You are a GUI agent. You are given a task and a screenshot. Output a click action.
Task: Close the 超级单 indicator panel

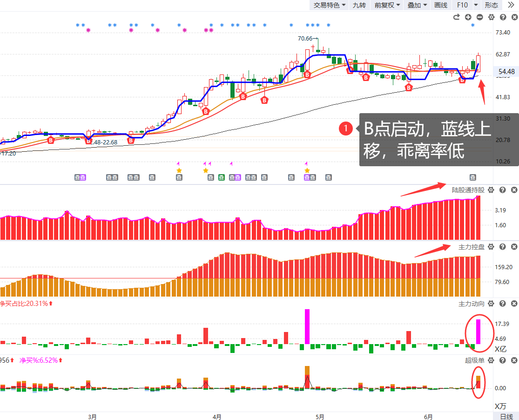[514, 360]
